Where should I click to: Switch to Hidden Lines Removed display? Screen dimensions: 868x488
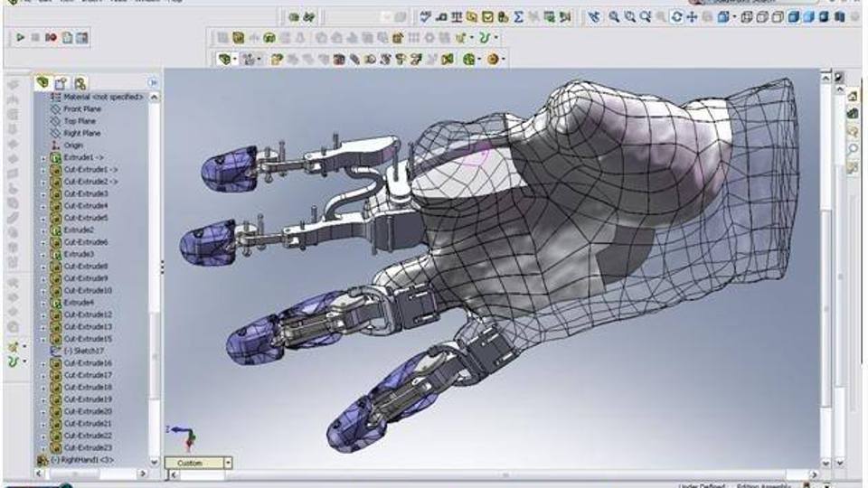tap(778, 17)
